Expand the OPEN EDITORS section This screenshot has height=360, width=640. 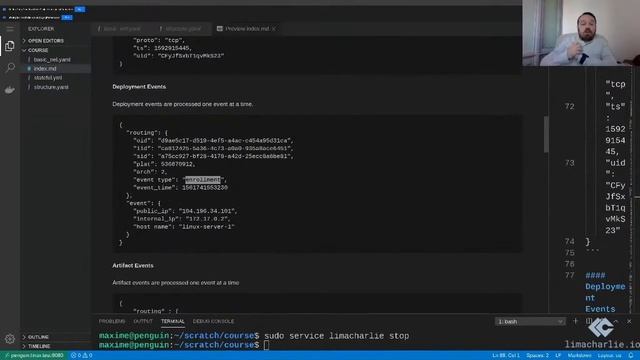pos(46,41)
